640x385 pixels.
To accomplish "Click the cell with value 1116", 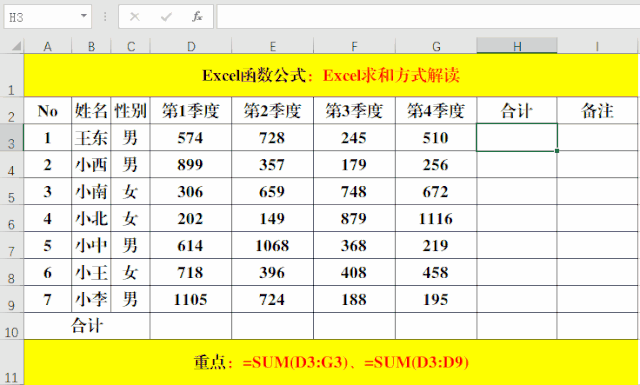I will point(436,218).
